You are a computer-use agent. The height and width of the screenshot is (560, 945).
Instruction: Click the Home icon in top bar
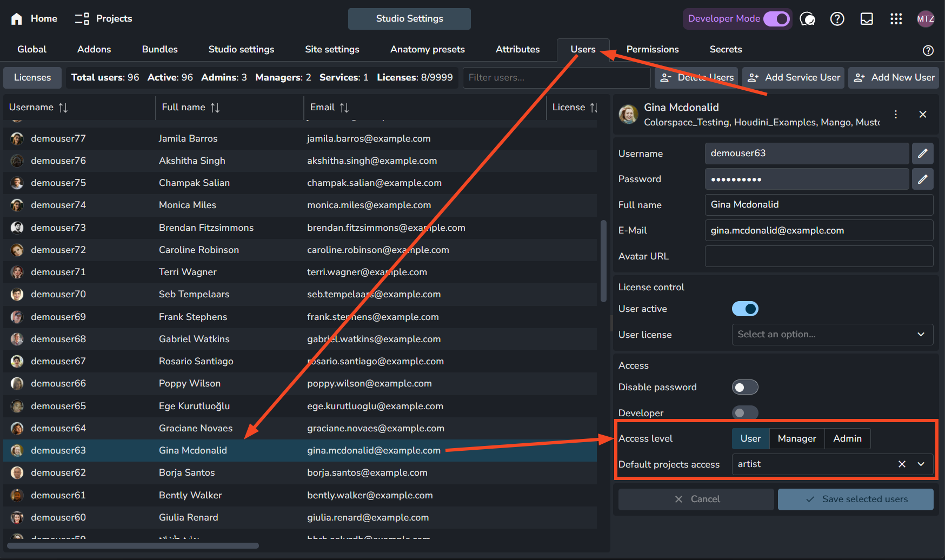point(17,19)
